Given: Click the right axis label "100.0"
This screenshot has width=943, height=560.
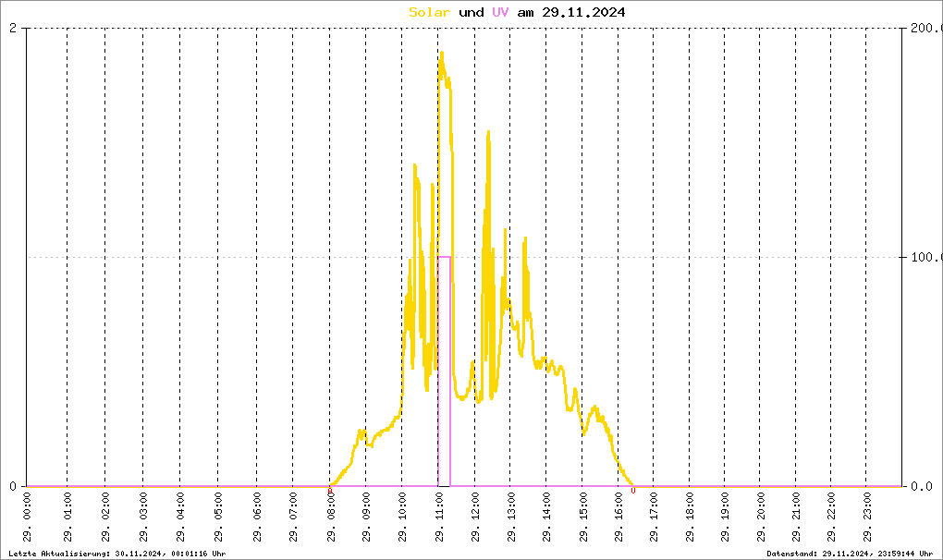Looking at the screenshot, I should 926,257.
